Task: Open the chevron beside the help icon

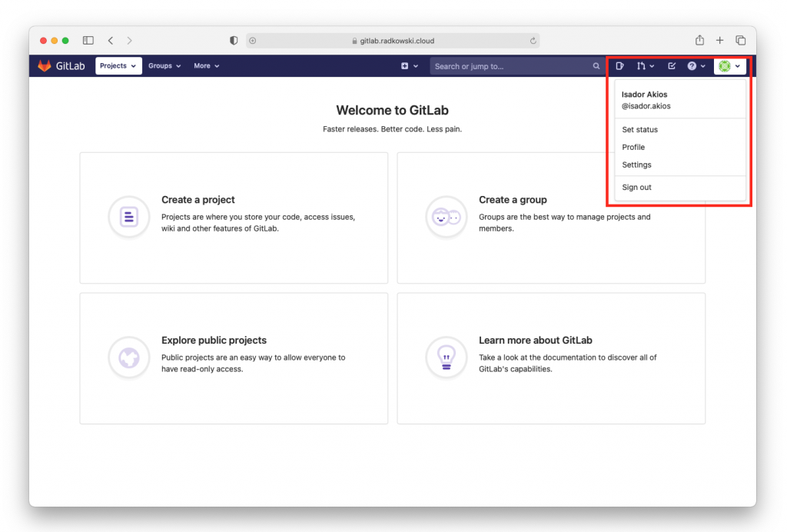Action: [x=703, y=66]
